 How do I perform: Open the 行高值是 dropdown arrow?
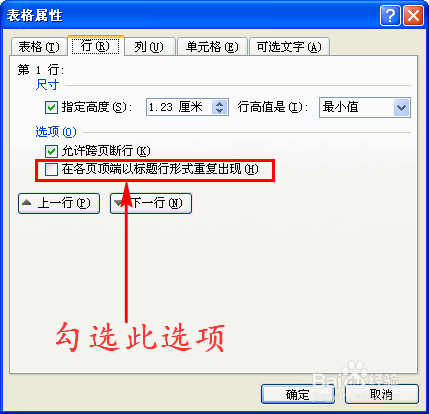402,107
